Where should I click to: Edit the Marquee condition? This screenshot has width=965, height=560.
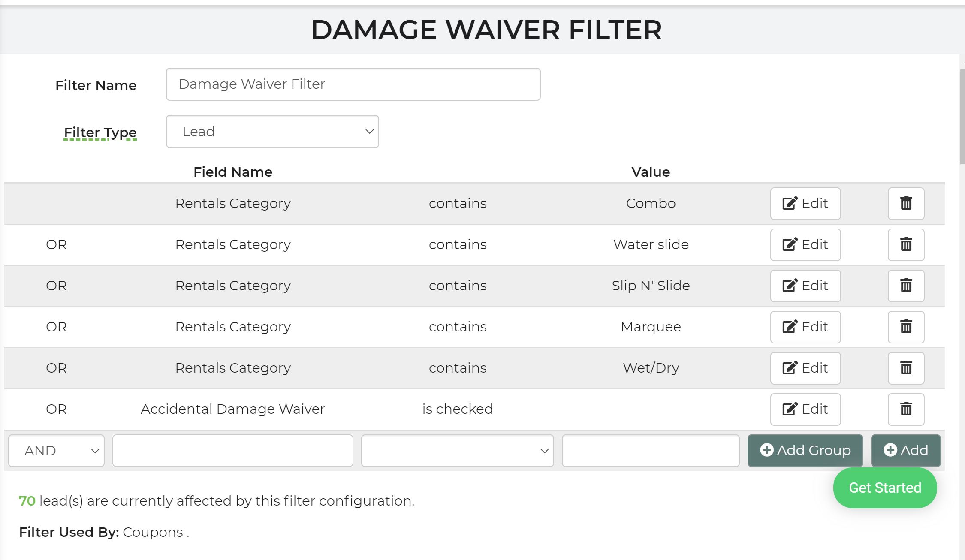[x=805, y=327]
